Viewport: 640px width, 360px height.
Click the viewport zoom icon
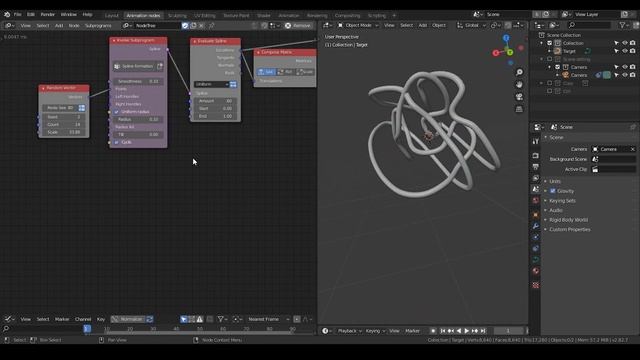[x=519, y=72]
